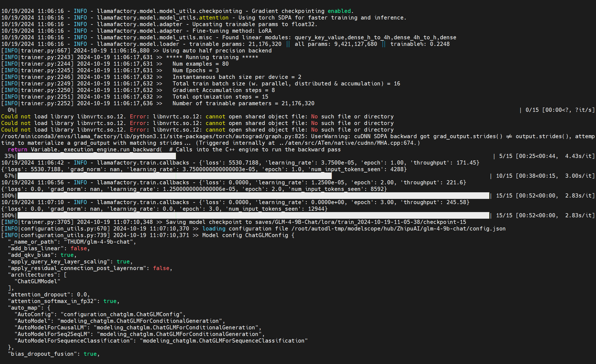Click the "ChatGLMModel" architecture entry
Screen dimensions: 596x364
pyautogui.click(x=37, y=281)
